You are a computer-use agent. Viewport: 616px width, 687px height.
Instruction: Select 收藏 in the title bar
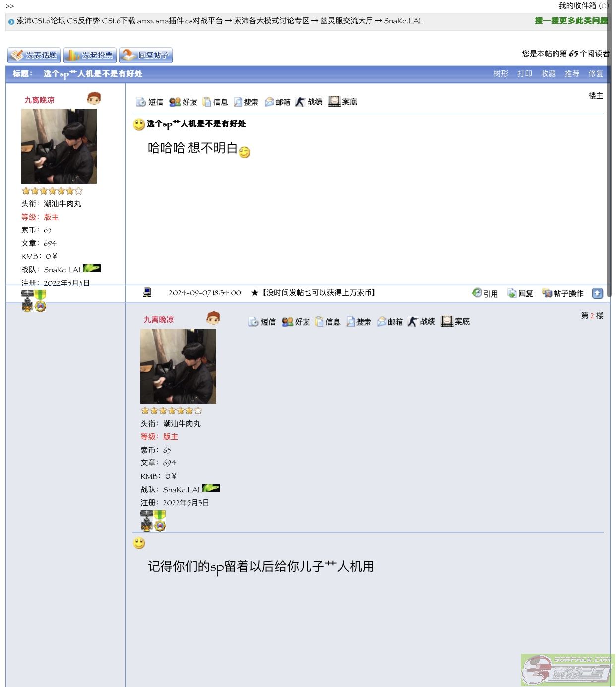(549, 74)
